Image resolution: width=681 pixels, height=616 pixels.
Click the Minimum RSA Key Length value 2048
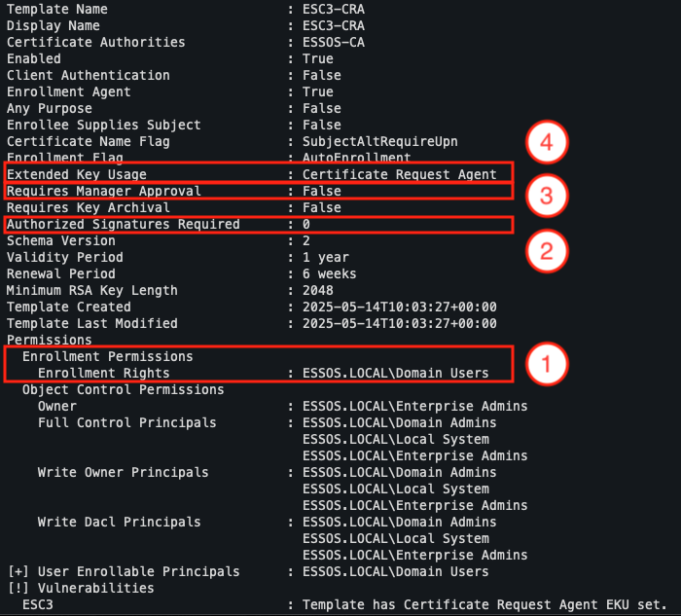(318, 290)
